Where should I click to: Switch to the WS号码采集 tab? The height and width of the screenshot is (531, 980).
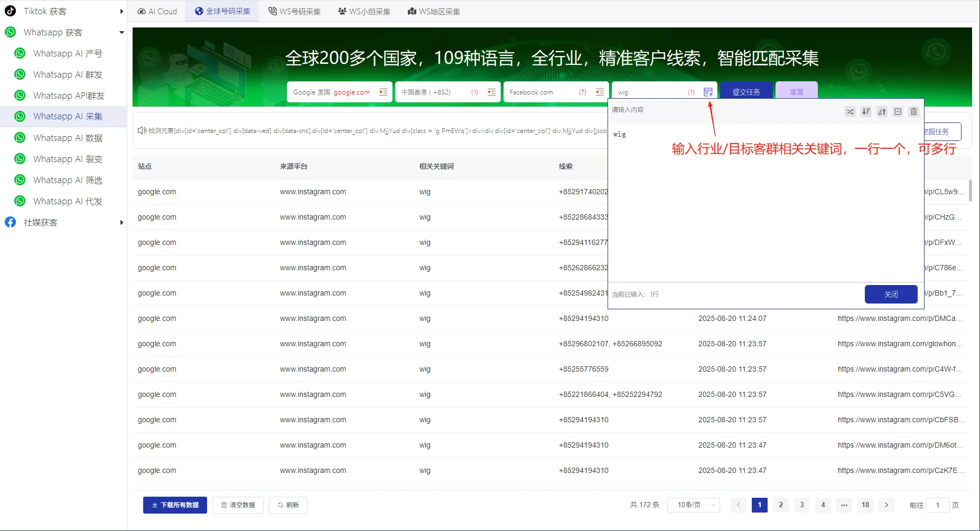(x=294, y=11)
